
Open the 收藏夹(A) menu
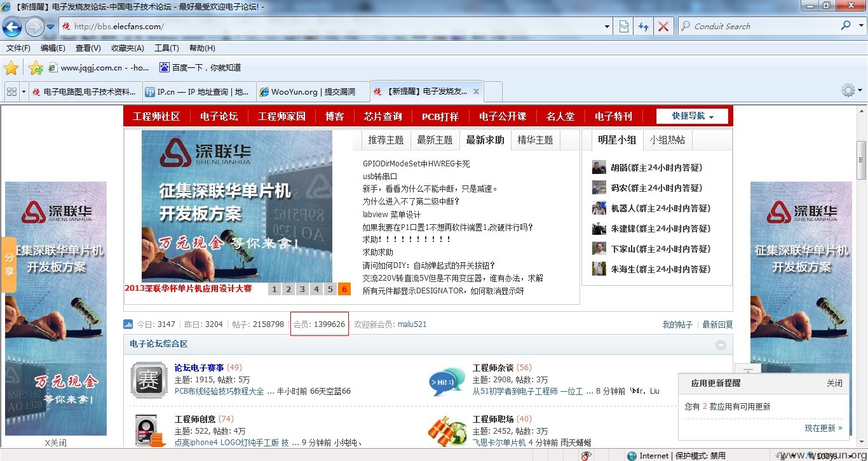pos(127,48)
